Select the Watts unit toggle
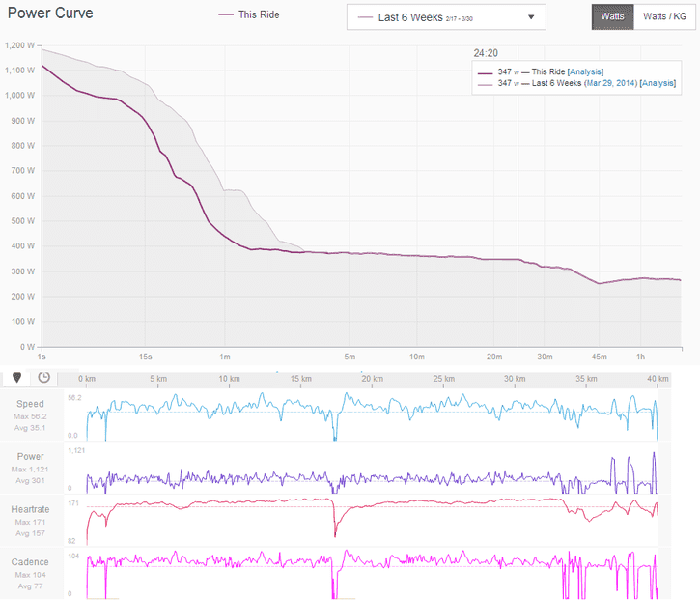The width and height of the screenshot is (700, 600). [x=612, y=17]
